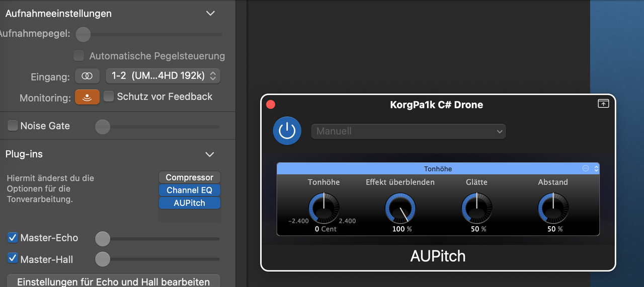Click the Tonhöhe pitch knob
Viewport: 644px width, 287px height.
point(324,208)
